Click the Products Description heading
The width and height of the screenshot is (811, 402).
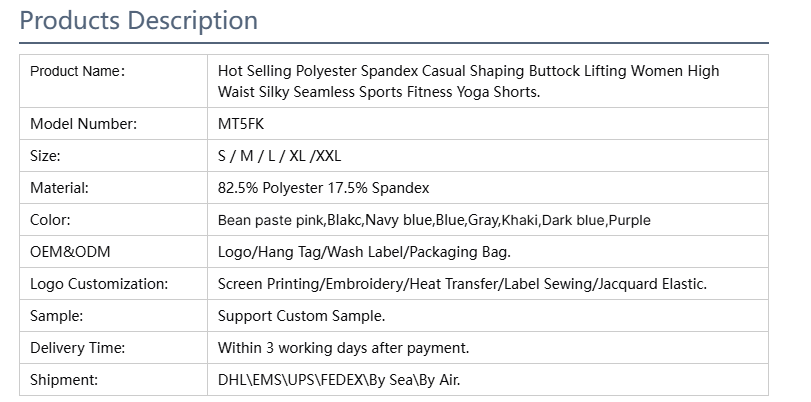point(139,21)
